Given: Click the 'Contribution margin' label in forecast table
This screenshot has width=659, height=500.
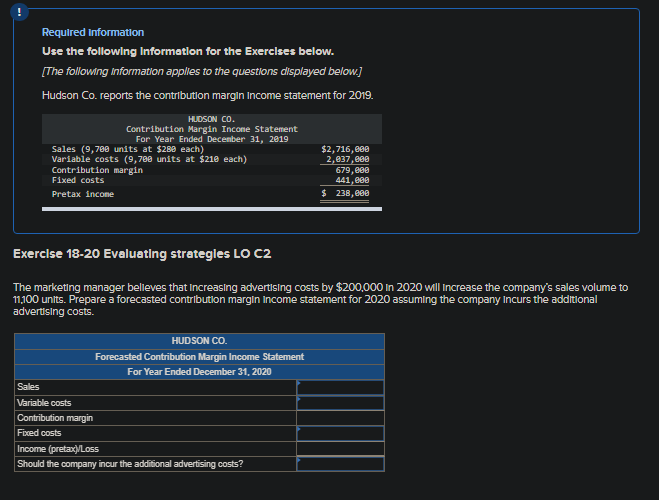Looking at the screenshot, I should pyautogui.click(x=55, y=418).
